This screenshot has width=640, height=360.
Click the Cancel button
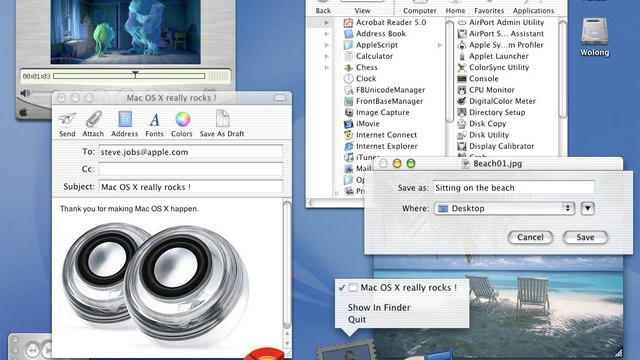pos(530,237)
